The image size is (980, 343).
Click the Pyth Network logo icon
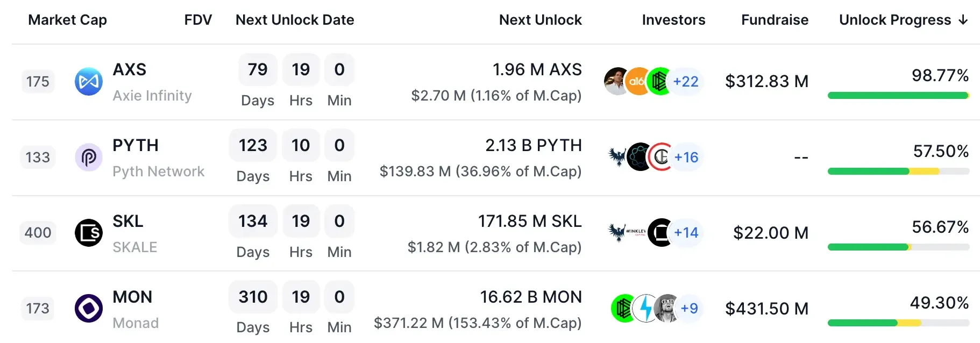89,158
